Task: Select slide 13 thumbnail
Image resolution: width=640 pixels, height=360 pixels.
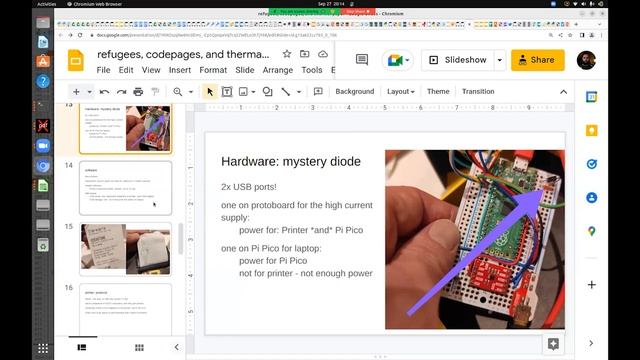Action: click(x=126, y=128)
